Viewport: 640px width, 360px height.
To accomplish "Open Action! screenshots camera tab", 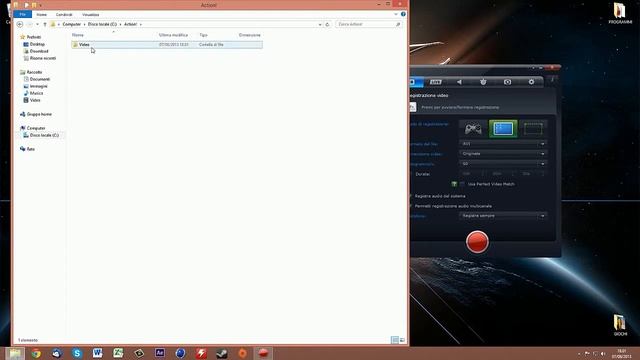I will (x=507, y=82).
